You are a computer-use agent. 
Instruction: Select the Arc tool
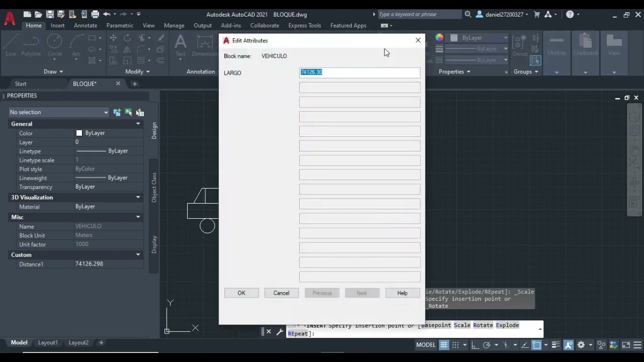[x=76, y=45]
